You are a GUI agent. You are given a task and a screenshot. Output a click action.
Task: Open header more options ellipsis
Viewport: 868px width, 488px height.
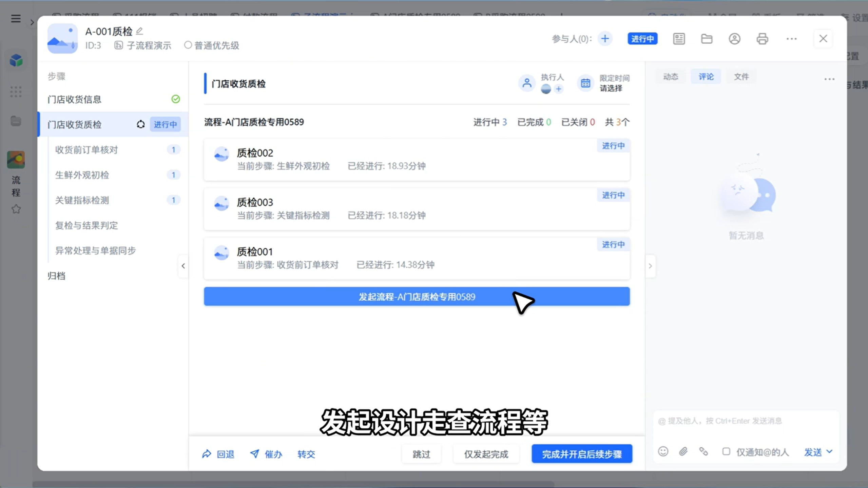click(x=791, y=39)
